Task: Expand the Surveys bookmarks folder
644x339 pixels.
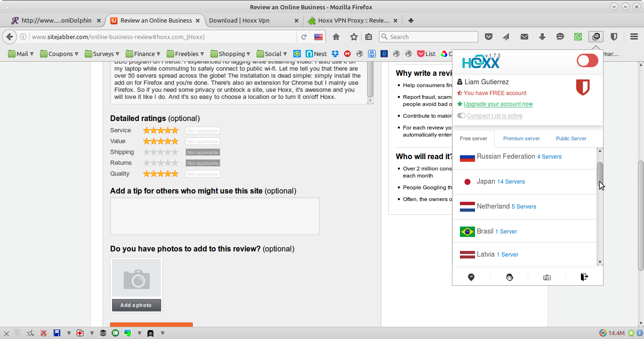Action: point(102,54)
